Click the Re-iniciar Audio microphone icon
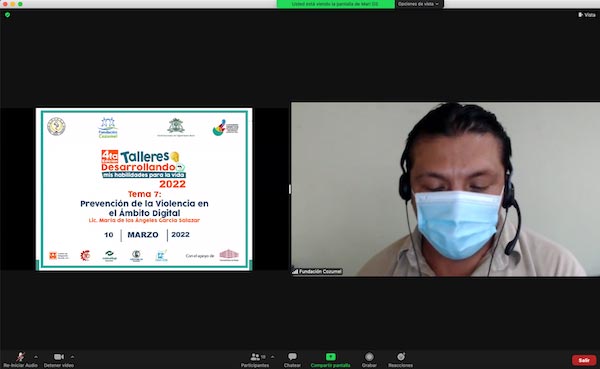600x369 pixels. 20,357
